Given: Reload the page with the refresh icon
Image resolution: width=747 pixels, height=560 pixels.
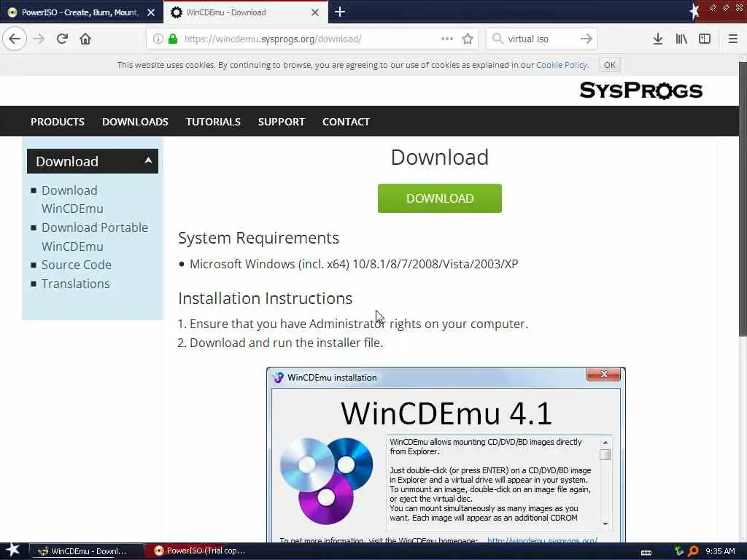Looking at the screenshot, I should point(62,39).
